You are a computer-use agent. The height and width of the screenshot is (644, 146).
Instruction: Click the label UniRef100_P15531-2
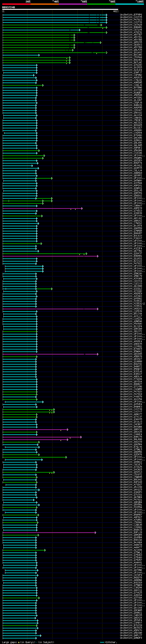pos(132,304)
